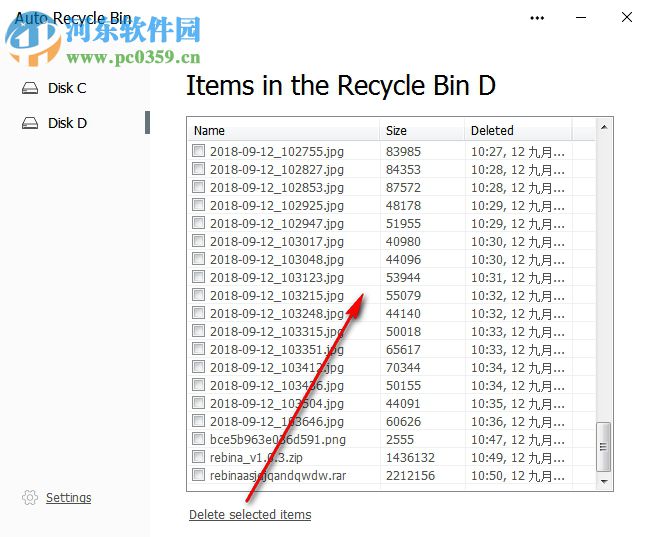Click deleted time 10:36, 12 九月
The image size is (650, 537).
(518, 422)
